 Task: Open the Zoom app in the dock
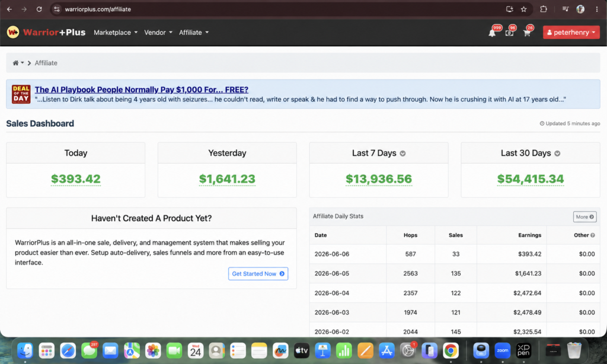[502, 350]
